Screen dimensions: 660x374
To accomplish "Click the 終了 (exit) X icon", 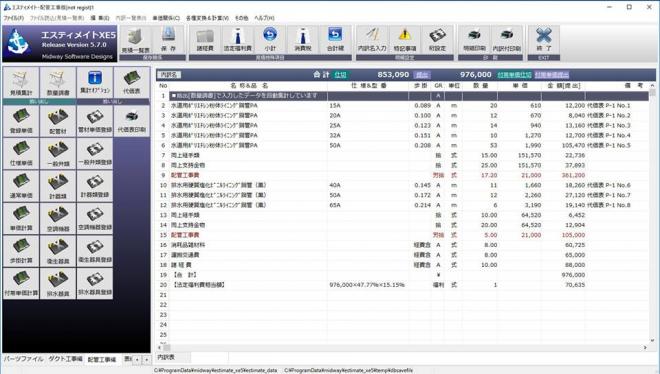I will (x=543, y=40).
